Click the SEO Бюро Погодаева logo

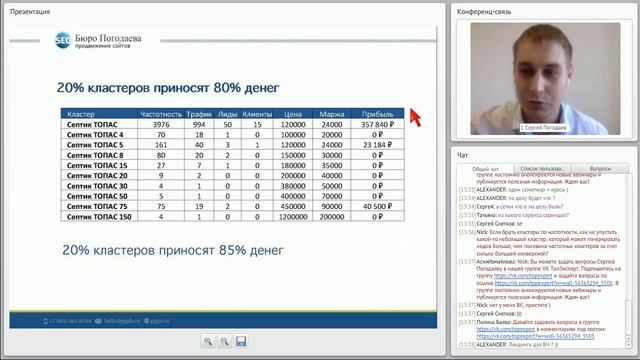pyautogui.click(x=98, y=40)
